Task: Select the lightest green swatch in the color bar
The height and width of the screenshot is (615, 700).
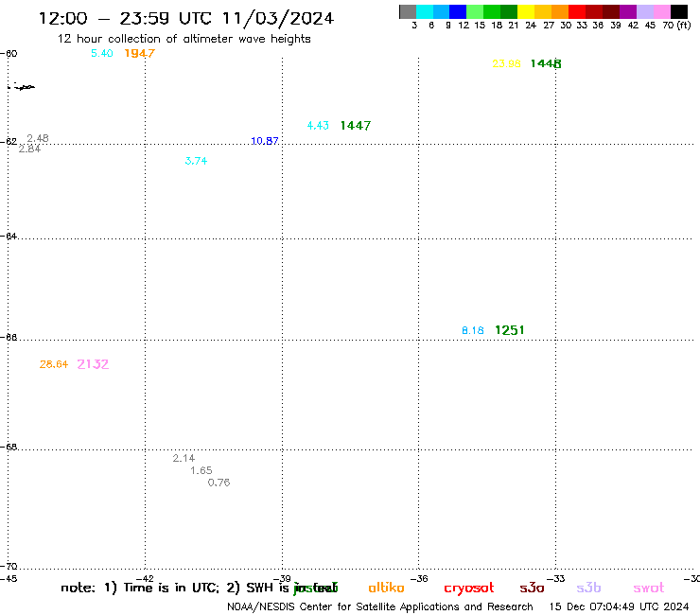Action: (475, 11)
